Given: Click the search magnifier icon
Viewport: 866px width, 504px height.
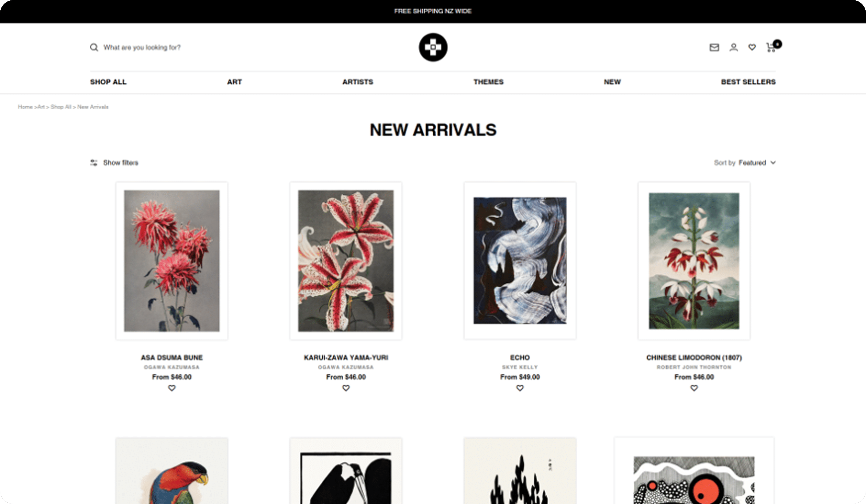Looking at the screenshot, I should coord(94,47).
